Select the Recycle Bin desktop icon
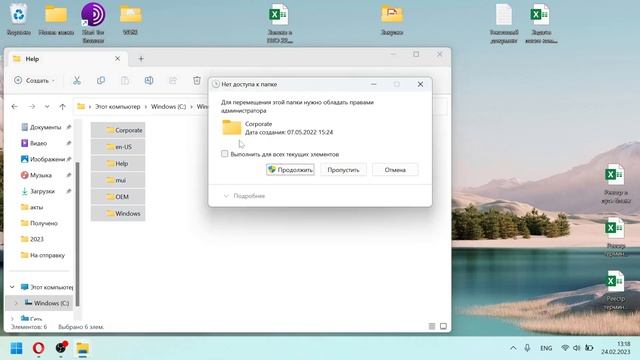 (x=19, y=20)
